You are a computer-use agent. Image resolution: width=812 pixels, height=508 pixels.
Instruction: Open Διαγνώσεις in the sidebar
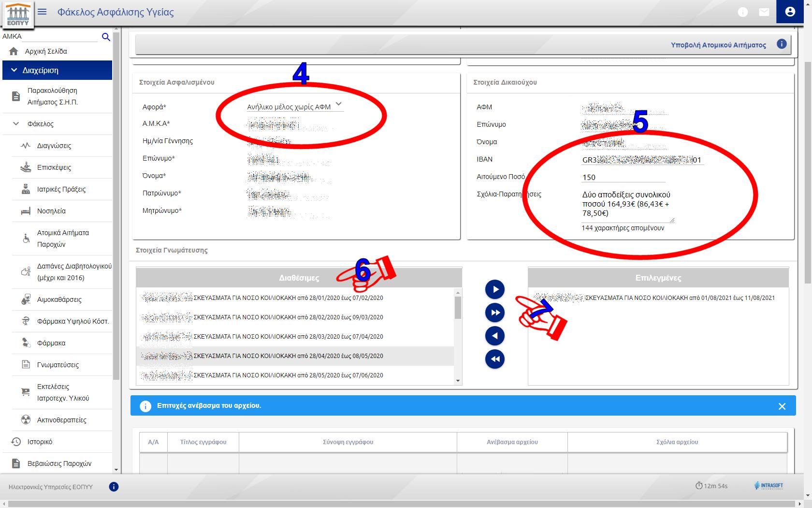coord(54,146)
